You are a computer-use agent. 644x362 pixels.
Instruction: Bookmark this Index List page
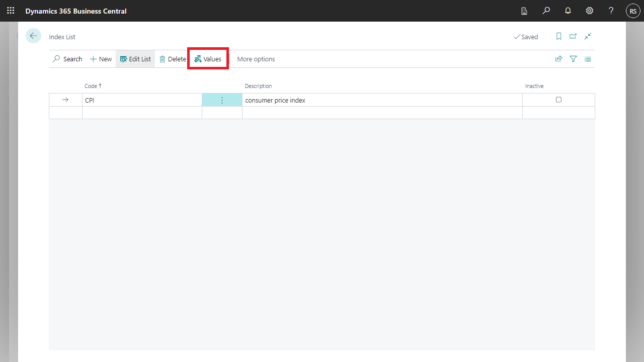click(558, 37)
